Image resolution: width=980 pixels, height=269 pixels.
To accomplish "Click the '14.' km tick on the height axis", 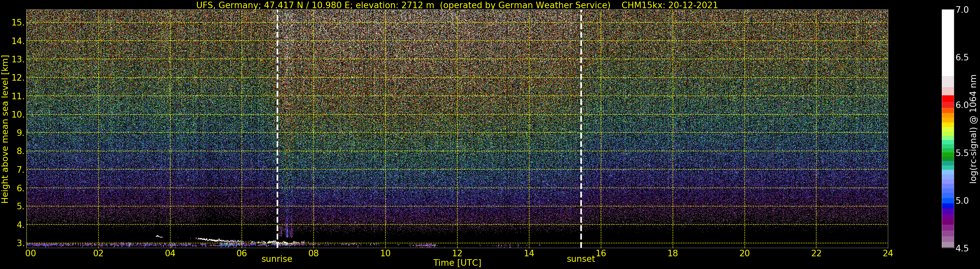I will (18, 41).
